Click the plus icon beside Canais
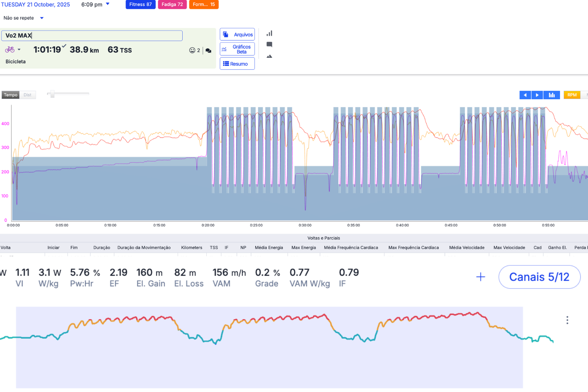 (x=480, y=277)
